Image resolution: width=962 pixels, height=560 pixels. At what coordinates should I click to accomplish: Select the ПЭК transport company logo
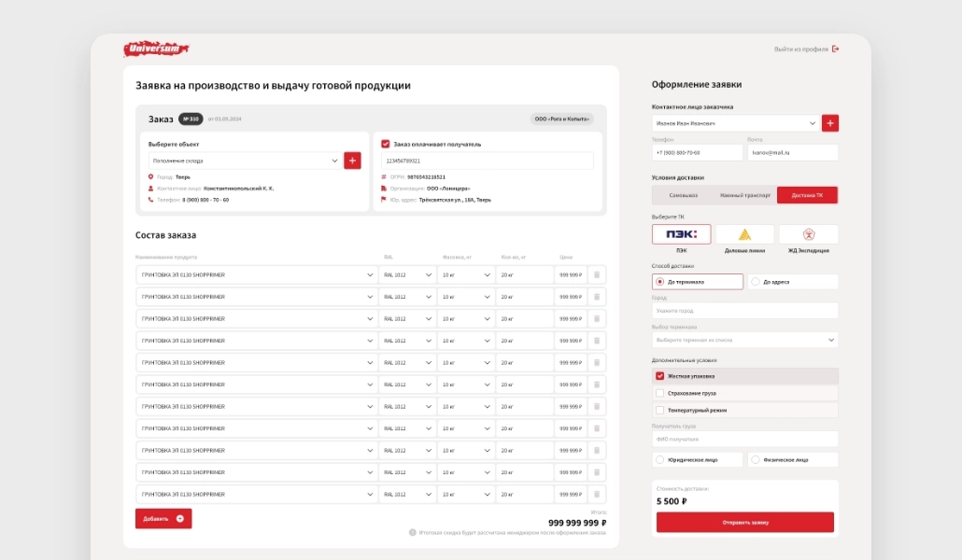point(681,234)
